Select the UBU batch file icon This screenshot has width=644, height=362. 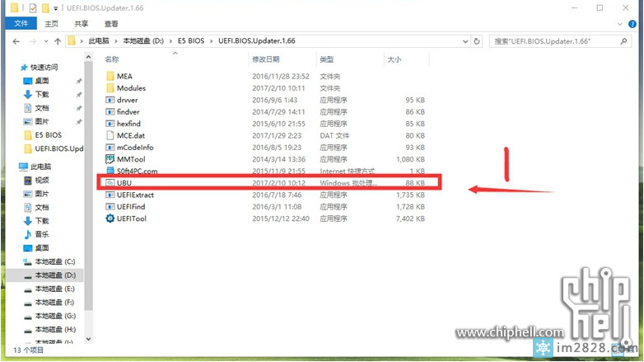click(x=110, y=182)
